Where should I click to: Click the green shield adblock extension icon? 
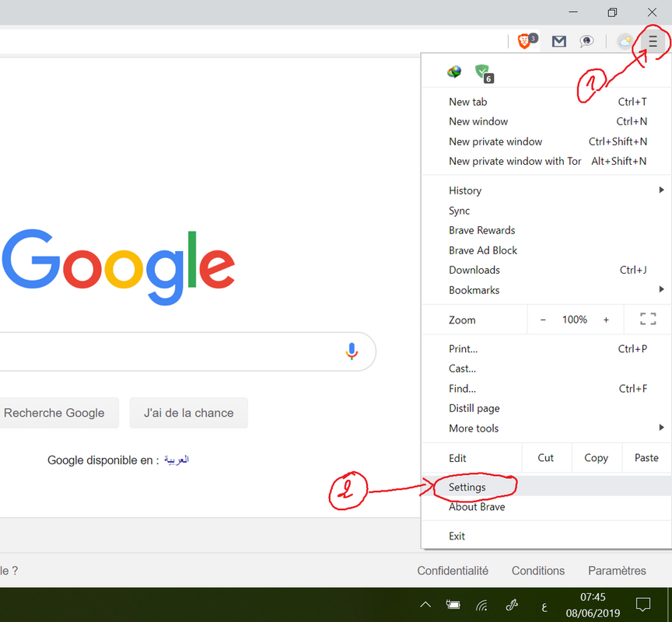pyautogui.click(x=484, y=73)
